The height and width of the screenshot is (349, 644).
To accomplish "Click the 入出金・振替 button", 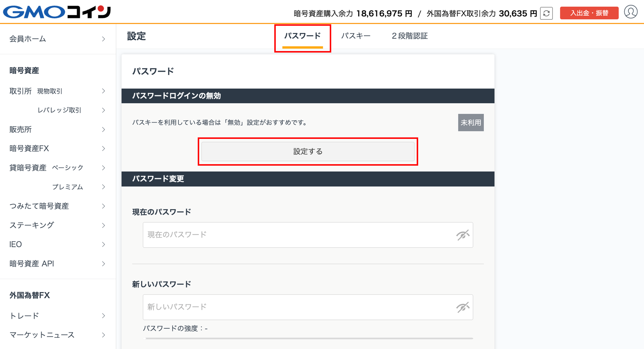I will (589, 13).
